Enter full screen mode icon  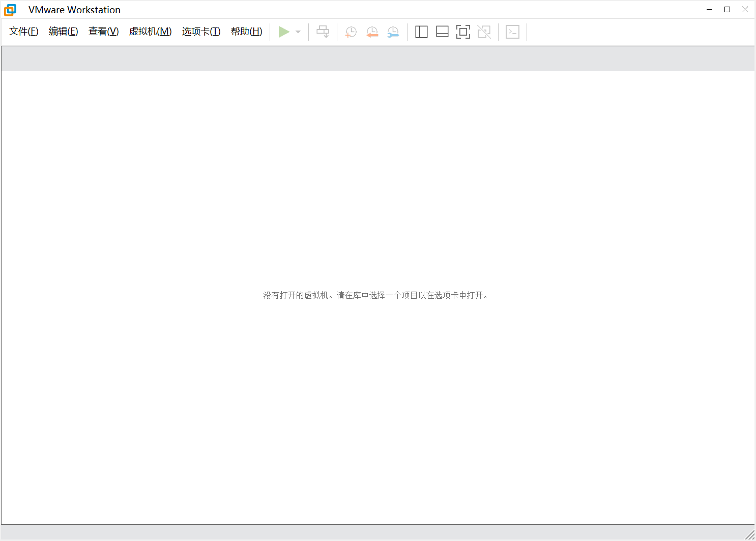[463, 32]
